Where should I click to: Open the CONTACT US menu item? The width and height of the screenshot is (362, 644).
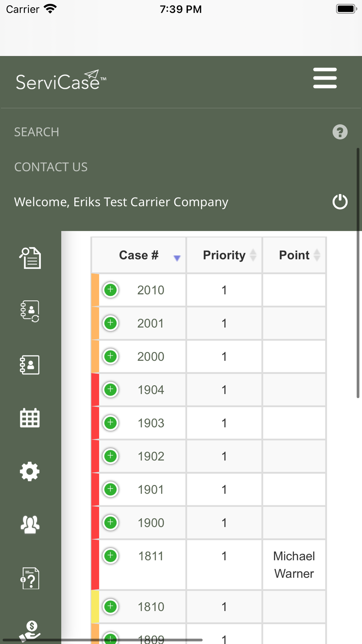click(51, 167)
